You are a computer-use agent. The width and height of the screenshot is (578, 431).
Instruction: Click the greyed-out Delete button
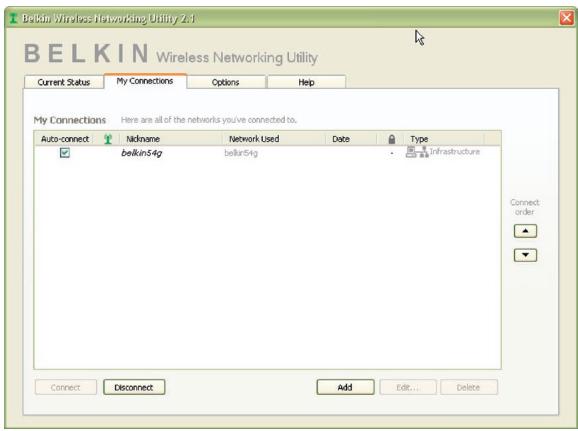point(469,387)
